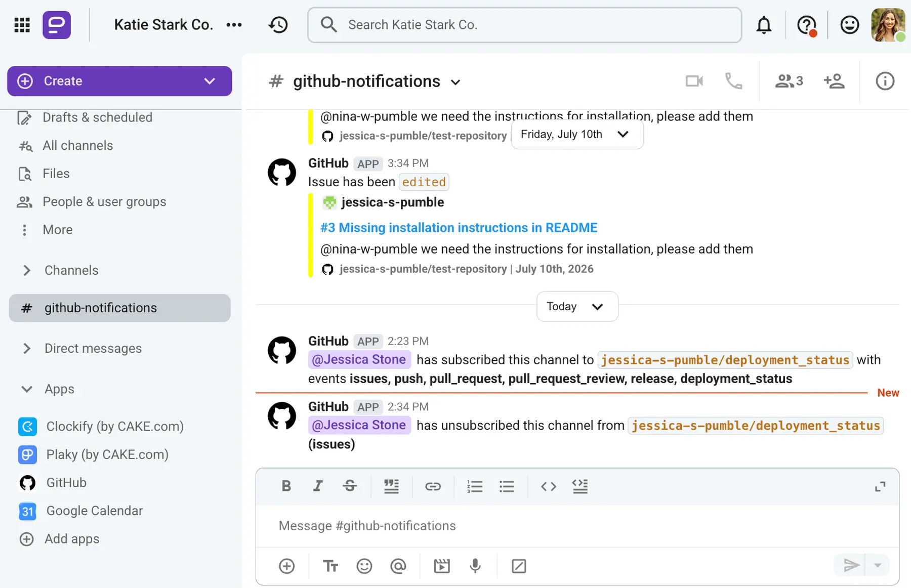This screenshot has width=911, height=588.
Task: Expand the Channels section
Action: (71, 270)
